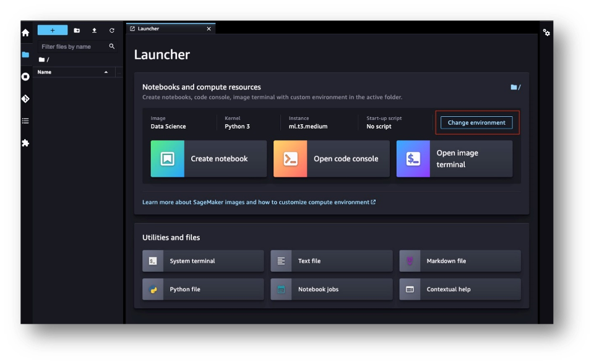This screenshot has height=364, width=594.
Task: Click the Python file logo icon
Action: 153,289
